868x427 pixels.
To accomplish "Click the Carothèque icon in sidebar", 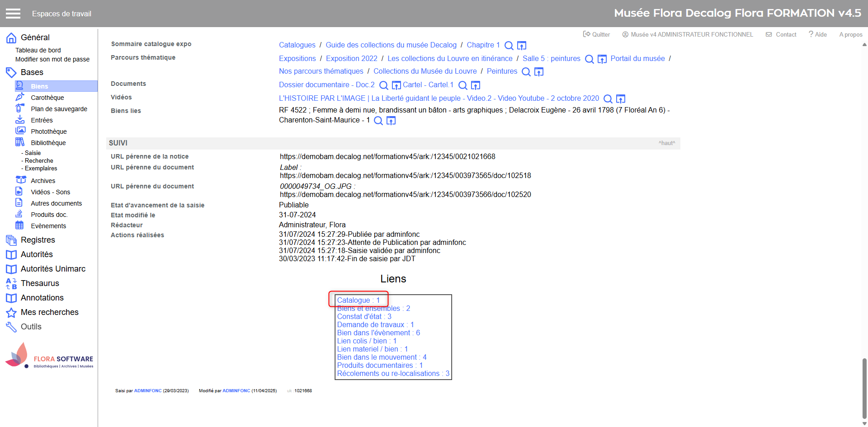I will tap(20, 97).
